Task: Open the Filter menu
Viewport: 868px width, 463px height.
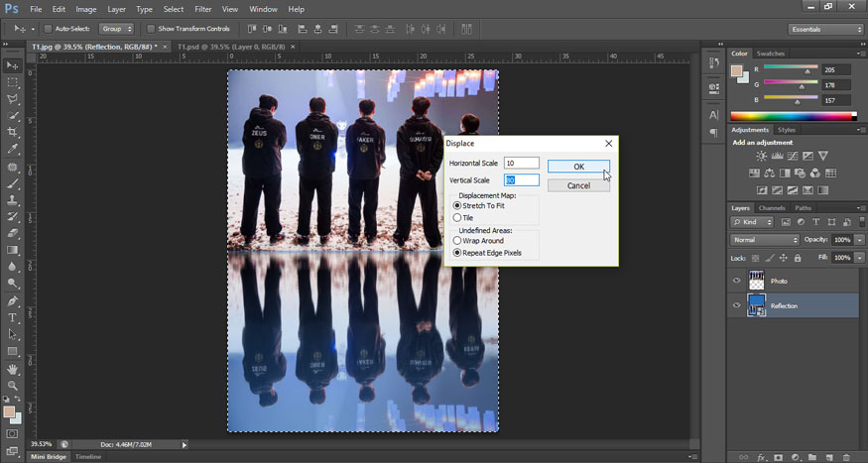Action: [x=203, y=9]
